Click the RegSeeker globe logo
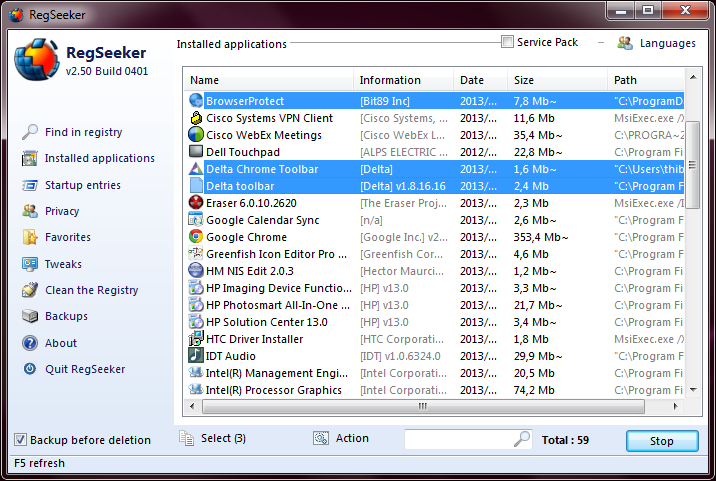The height and width of the screenshot is (481, 716). [37, 60]
